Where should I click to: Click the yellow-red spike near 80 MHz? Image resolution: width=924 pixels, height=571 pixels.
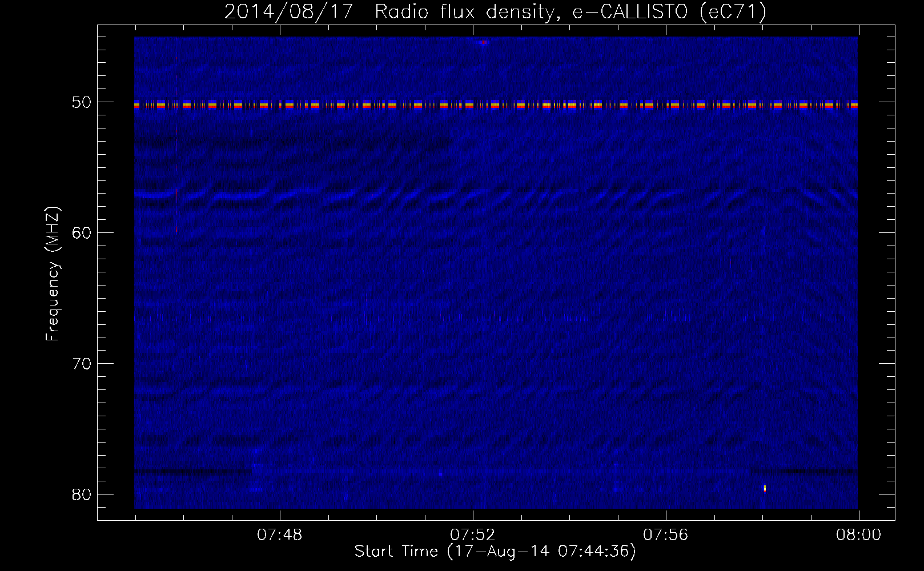[x=765, y=488]
